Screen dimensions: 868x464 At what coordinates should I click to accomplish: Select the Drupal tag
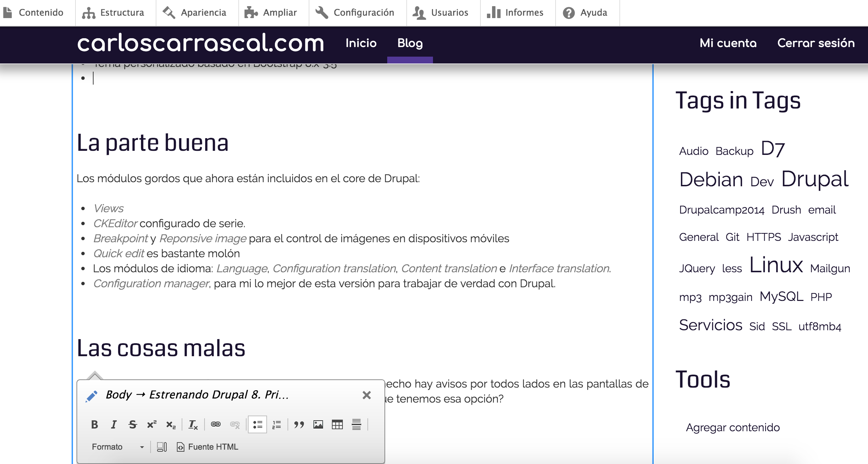point(815,179)
